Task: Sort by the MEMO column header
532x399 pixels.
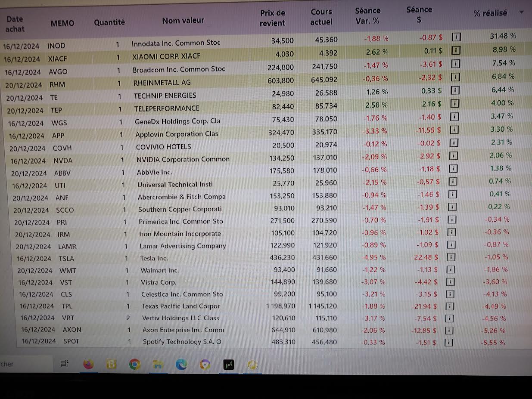Action: pos(62,23)
